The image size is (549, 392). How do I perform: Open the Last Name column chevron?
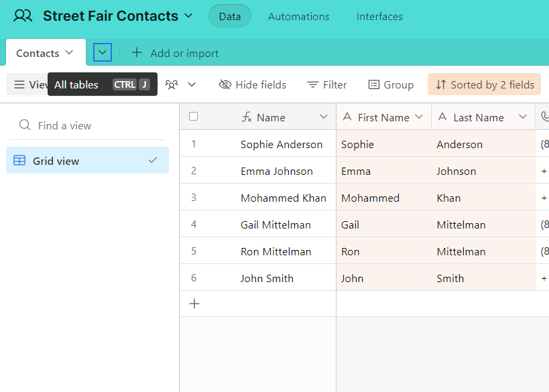522,117
